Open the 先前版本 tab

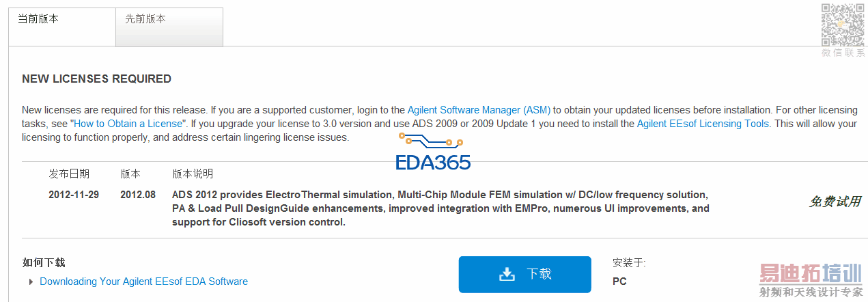[145, 19]
